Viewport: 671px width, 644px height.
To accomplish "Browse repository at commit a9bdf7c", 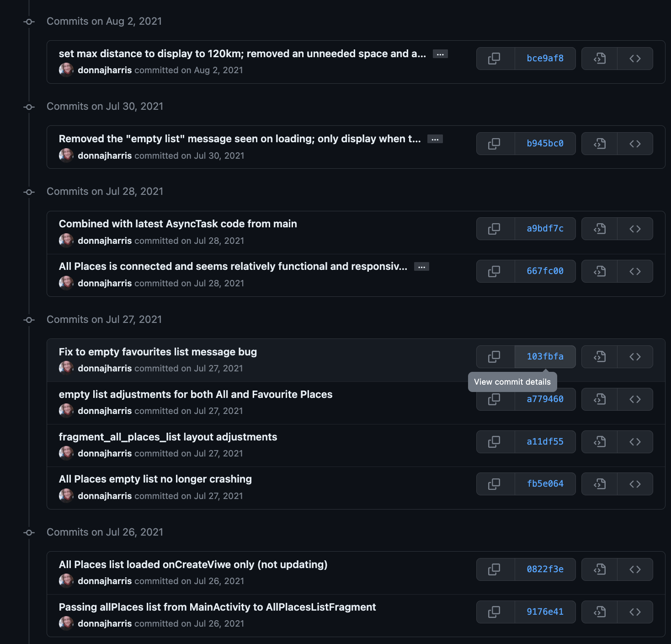I will pos(635,228).
